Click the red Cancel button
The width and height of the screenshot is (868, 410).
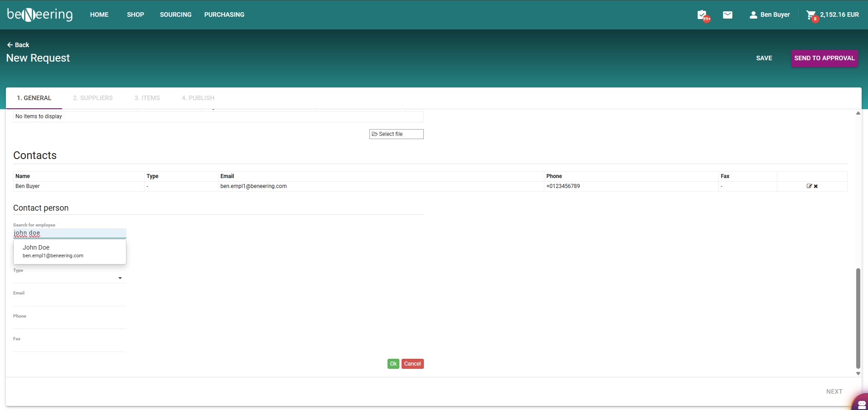point(412,364)
